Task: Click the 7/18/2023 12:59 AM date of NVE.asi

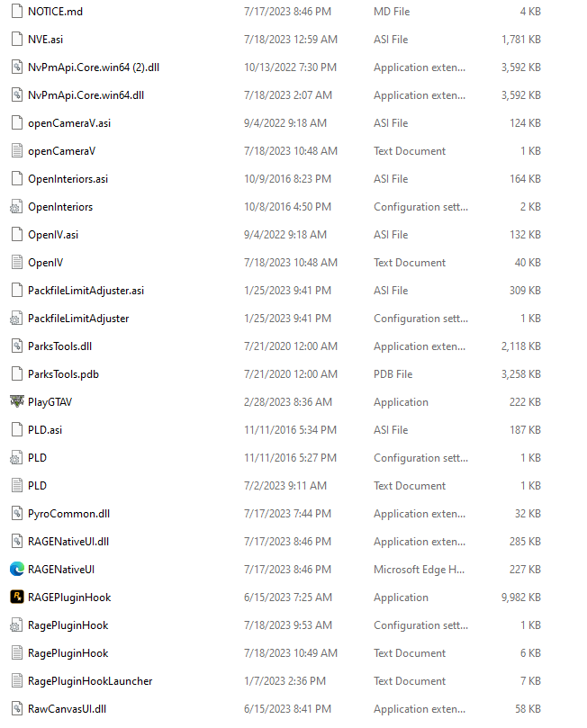Action: point(291,40)
